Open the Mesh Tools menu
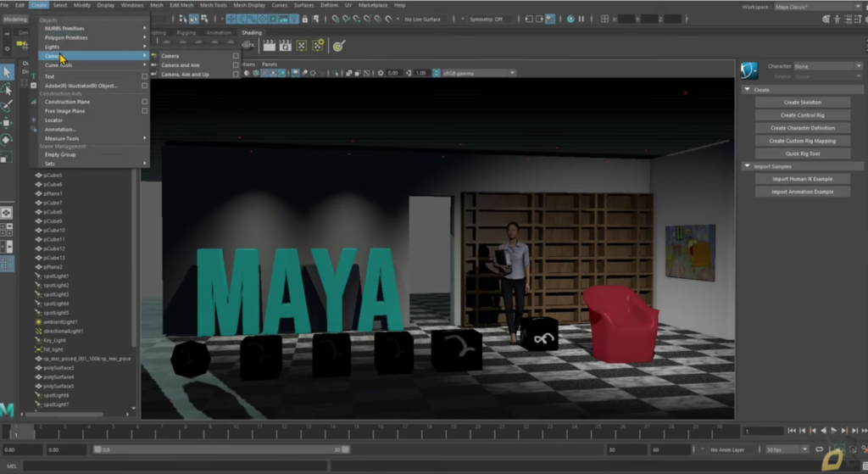The width and height of the screenshot is (868, 474). [213, 5]
